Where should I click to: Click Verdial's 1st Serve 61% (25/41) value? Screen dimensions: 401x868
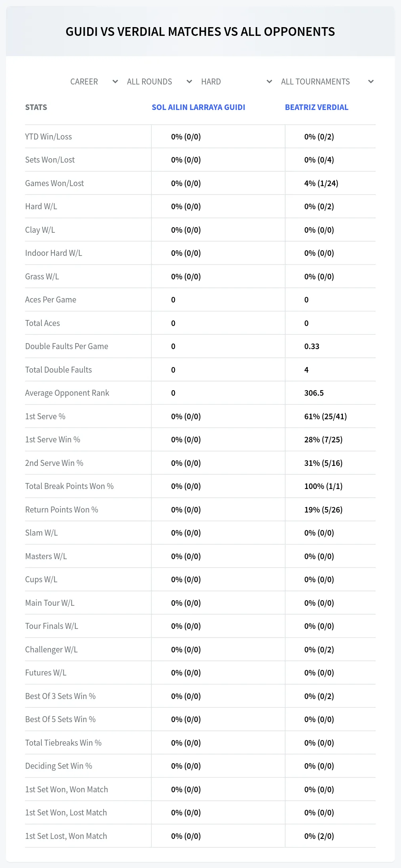[325, 416]
